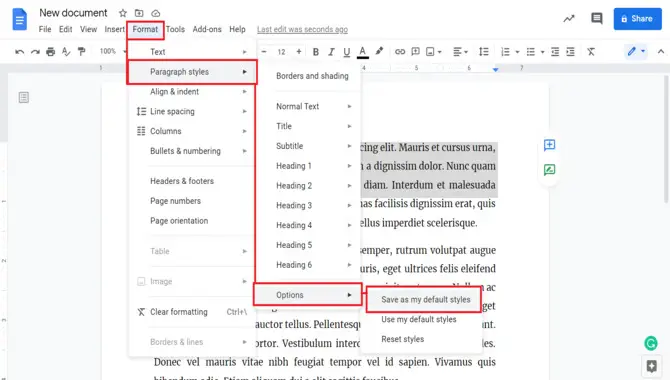Star the New document title
Viewport: 670px width, 380px height.
click(x=123, y=13)
